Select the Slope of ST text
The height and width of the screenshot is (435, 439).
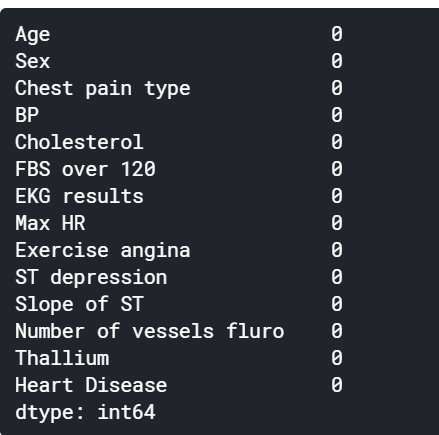79,304
